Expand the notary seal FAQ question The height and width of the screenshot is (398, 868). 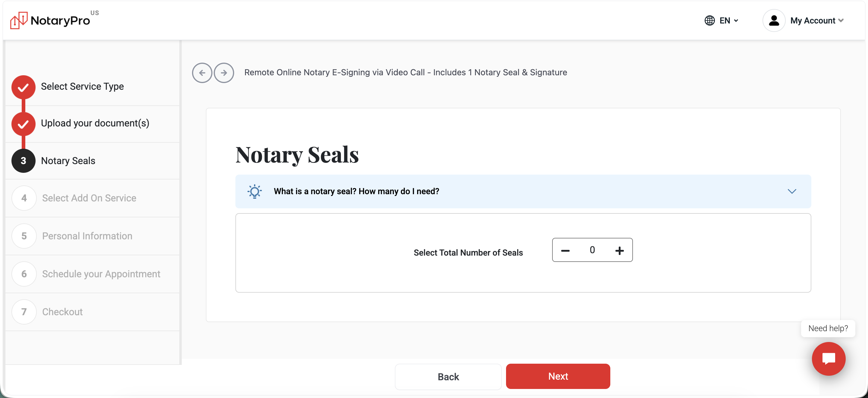pyautogui.click(x=523, y=191)
